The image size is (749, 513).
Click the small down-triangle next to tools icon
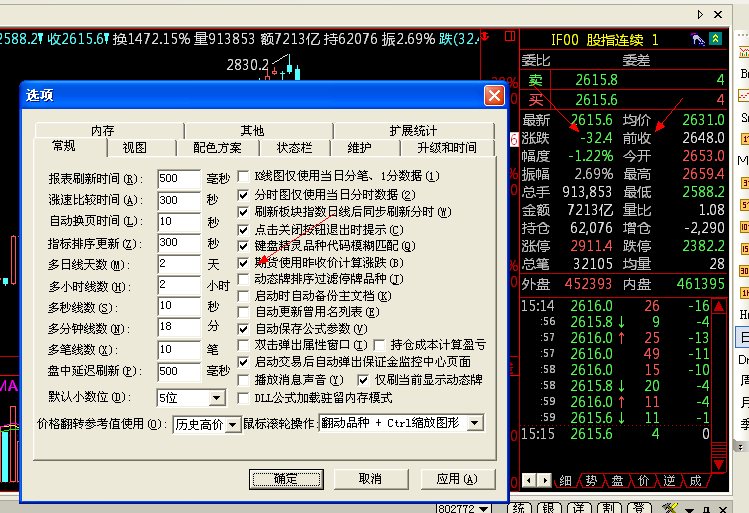pyautogui.click(x=689, y=510)
